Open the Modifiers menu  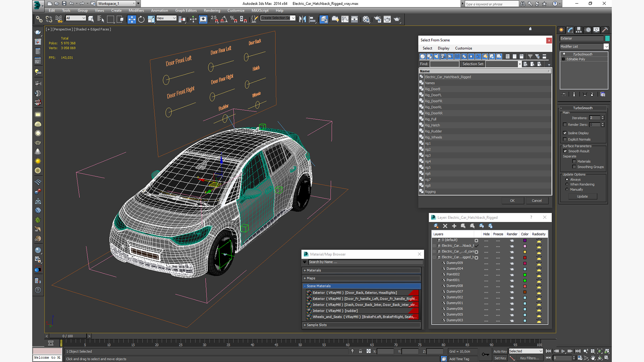(x=136, y=11)
